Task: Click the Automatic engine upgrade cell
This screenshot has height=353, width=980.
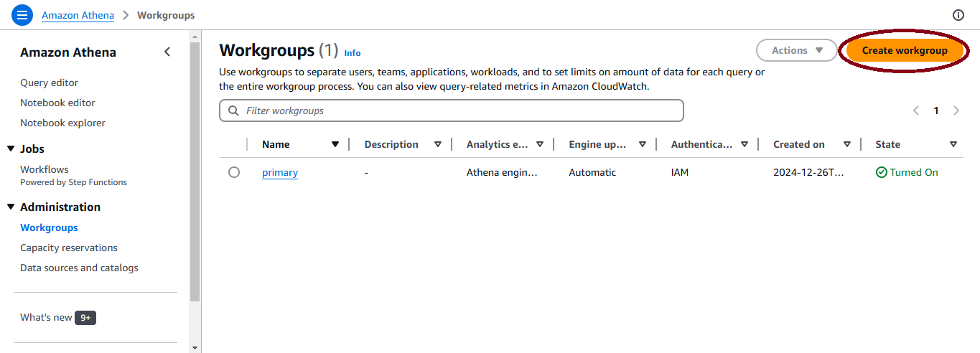Action: click(592, 172)
